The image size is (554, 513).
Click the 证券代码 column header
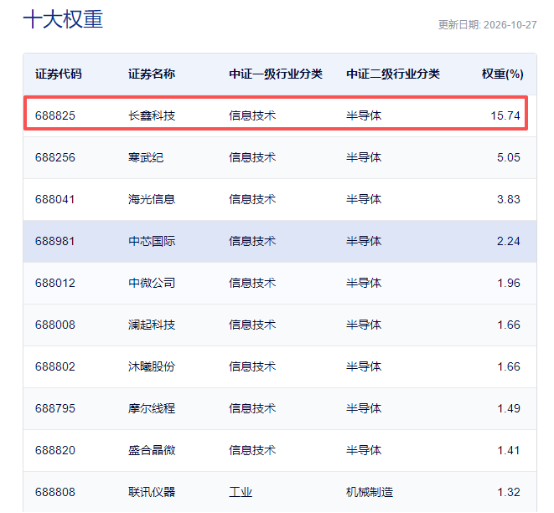click(58, 74)
